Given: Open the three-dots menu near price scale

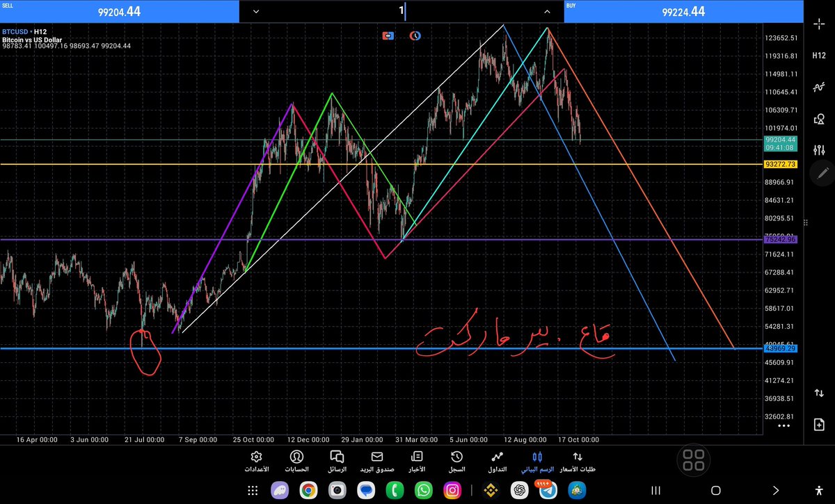Looking at the screenshot, I should coord(785,425).
